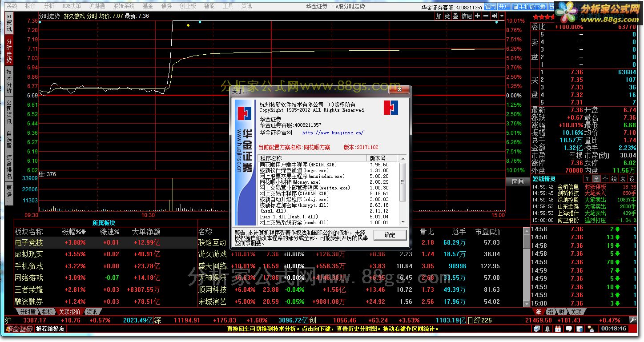Select the 综合排名 sidebar tab
This screenshot has height=342, width=644.
(9, 167)
